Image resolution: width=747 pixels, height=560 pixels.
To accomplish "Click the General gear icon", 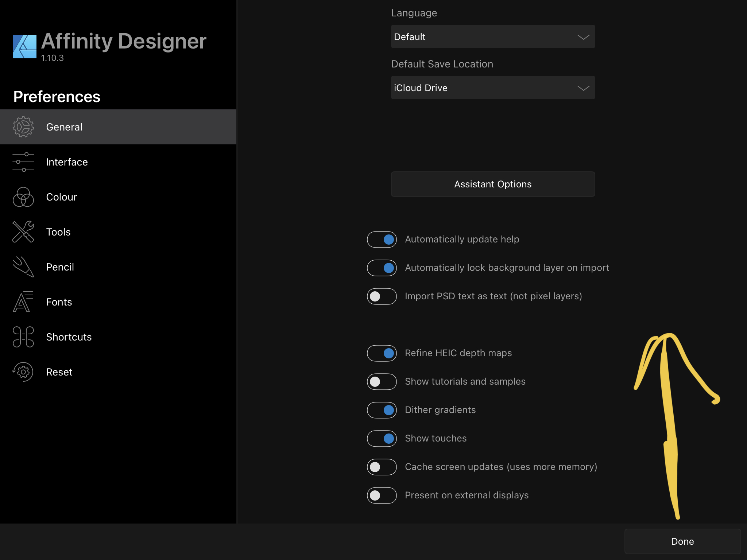I will pos(23,127).
